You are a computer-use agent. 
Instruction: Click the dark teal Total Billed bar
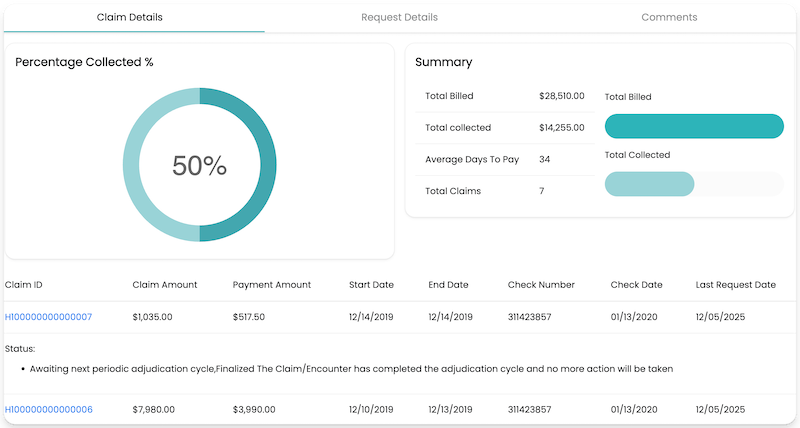pyautogui.click(x=694, y=126)
